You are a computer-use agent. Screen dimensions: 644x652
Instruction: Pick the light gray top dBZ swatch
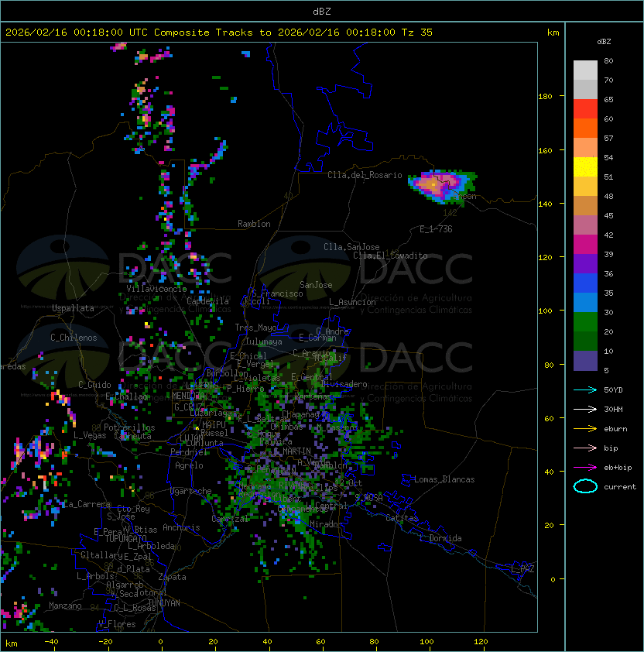click(x=585, y=70)
